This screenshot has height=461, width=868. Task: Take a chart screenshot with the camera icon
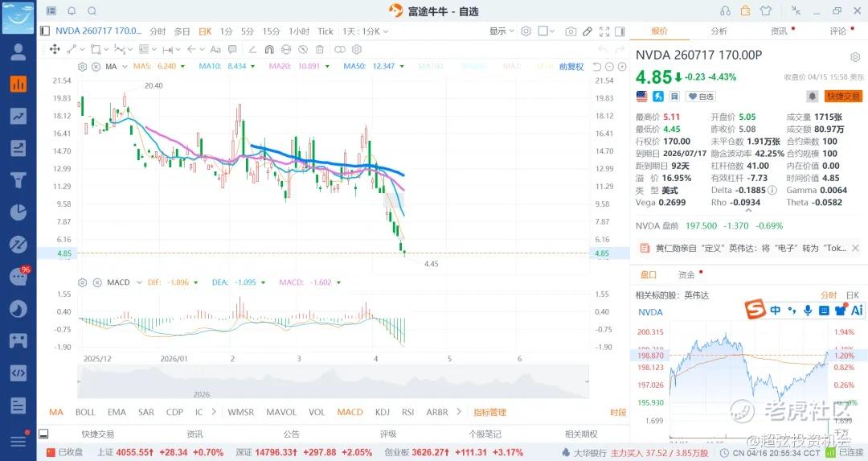coord(570,31)
